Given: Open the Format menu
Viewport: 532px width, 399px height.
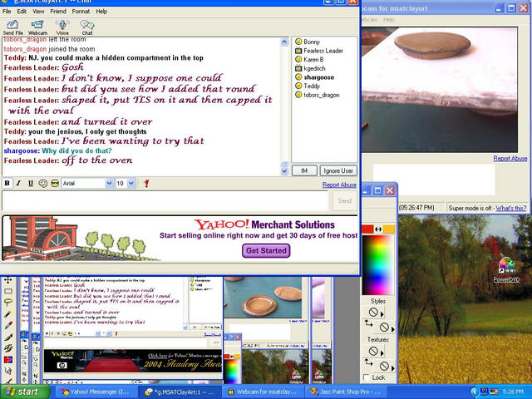Looking at the screenshot, I should 81,11.
